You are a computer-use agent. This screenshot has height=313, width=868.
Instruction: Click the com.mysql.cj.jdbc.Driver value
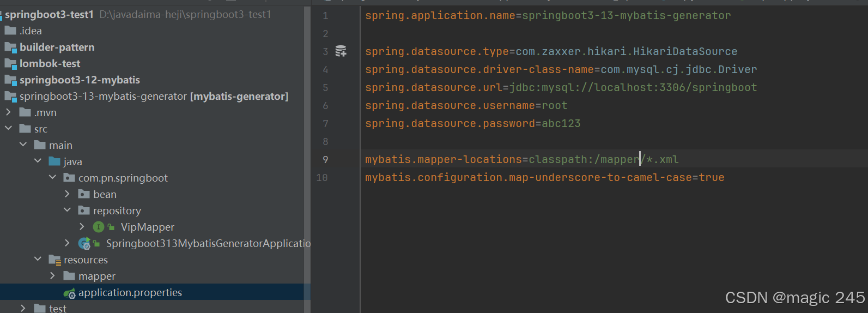[x=679, y=70]
